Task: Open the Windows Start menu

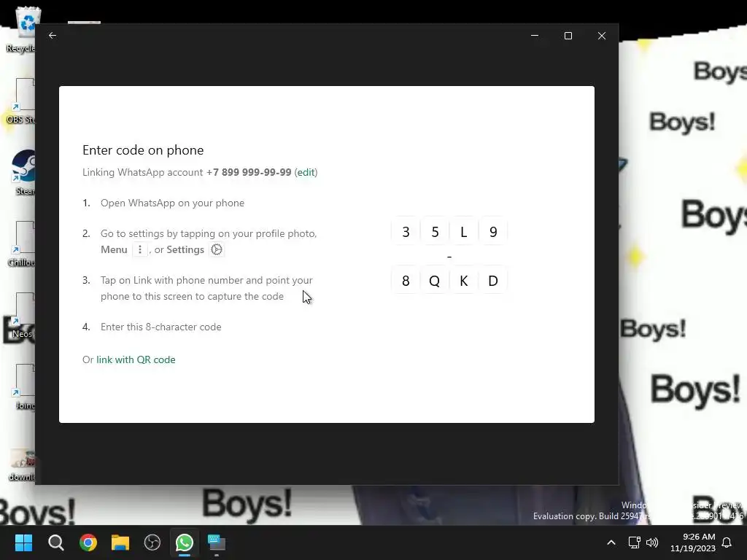Action: pos(23,542)
